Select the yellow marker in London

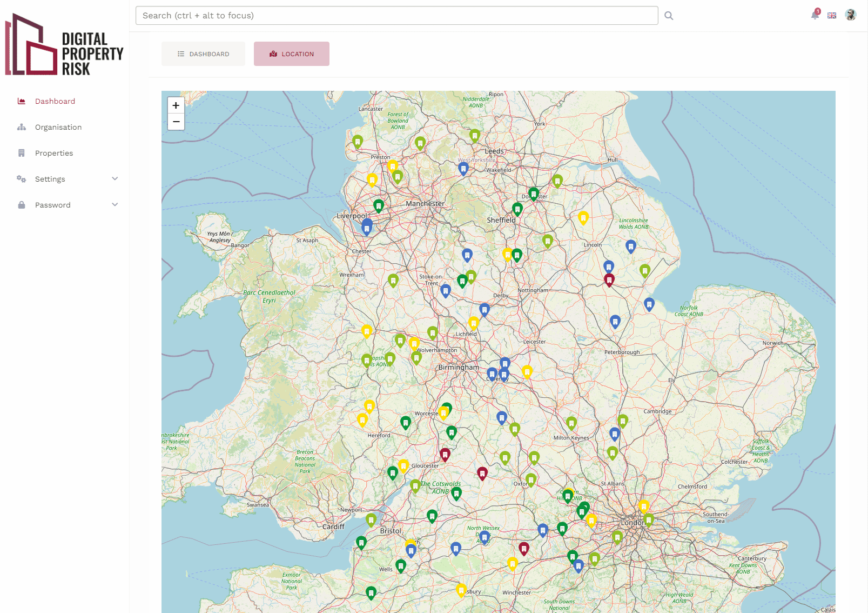(643, 507)
